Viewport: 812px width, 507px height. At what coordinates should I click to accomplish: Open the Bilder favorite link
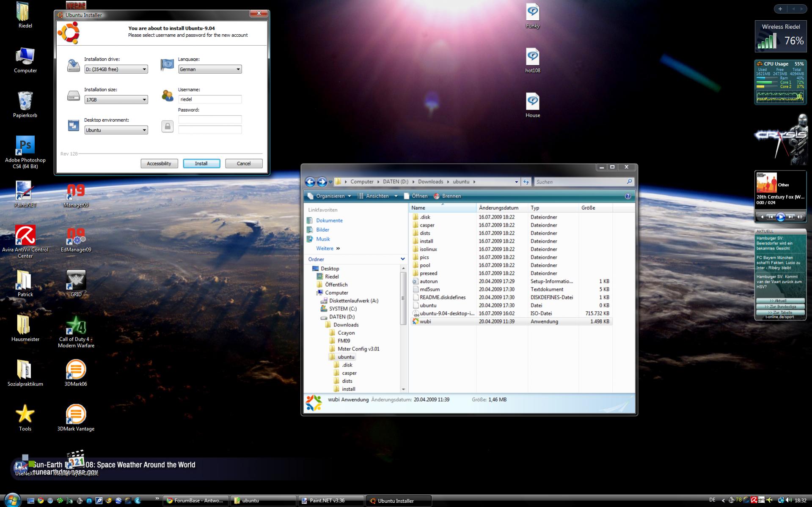point(322,230)
